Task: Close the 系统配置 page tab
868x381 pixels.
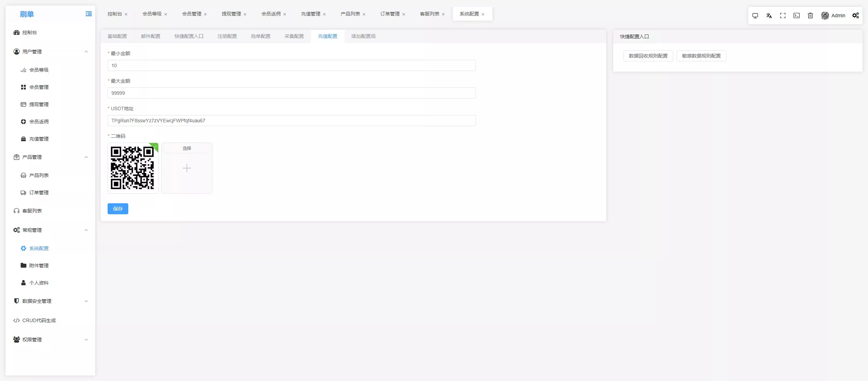Action: tap(483, 14)
